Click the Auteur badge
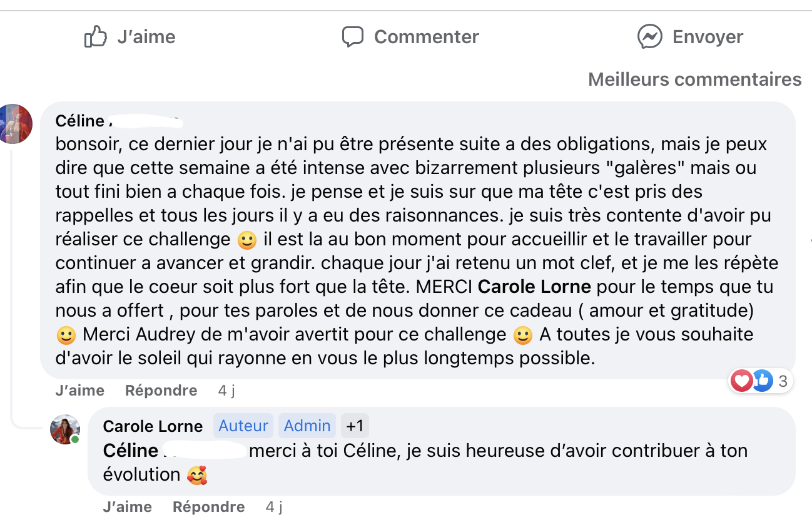The image size is (812, 522). point(243,426)
